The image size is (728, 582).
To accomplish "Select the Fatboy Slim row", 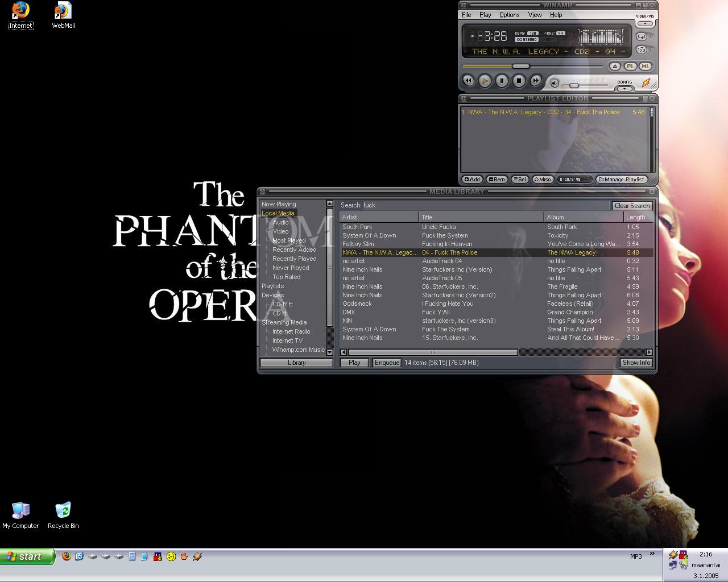I will pos(497,244).
